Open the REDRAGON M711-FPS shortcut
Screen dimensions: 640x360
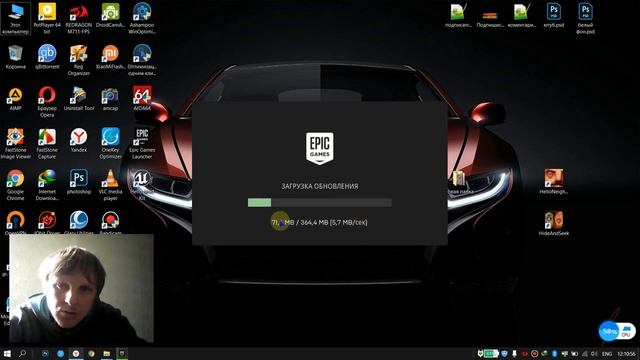coord(78,18)
